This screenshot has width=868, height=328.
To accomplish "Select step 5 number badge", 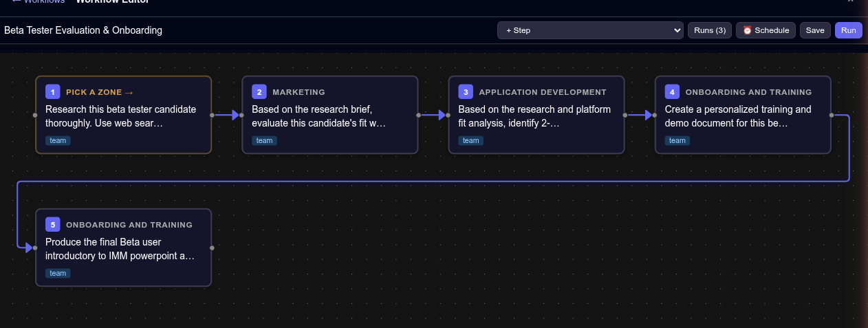I will point(53,224).
